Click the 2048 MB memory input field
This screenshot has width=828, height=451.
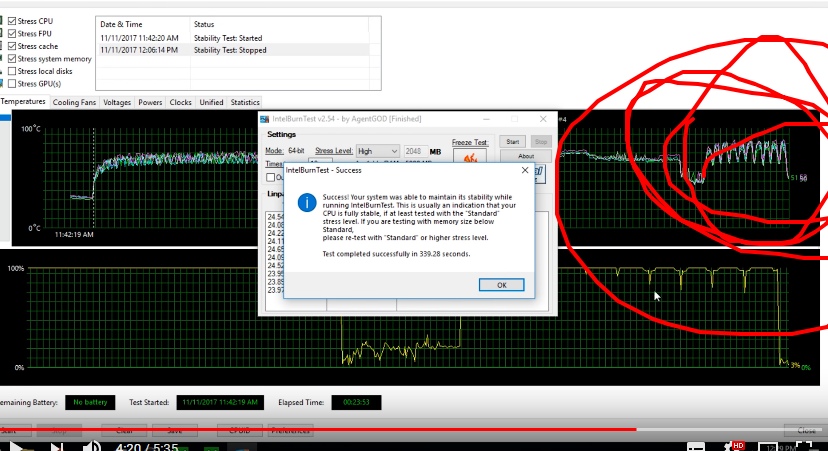pyautogui.click(x=414, y=151)
